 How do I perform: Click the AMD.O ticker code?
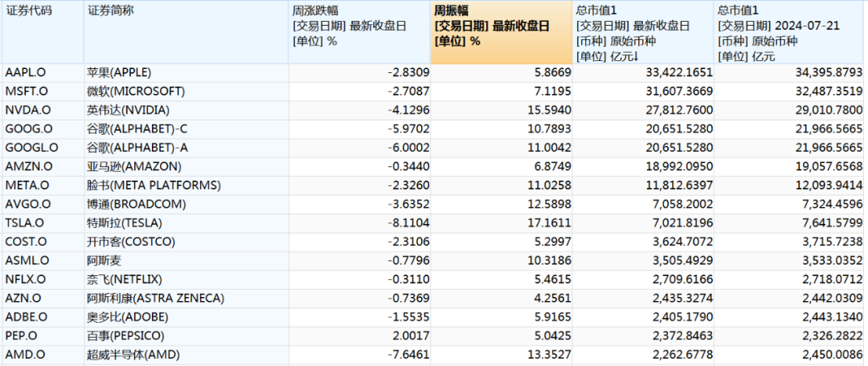coord(25,355)
